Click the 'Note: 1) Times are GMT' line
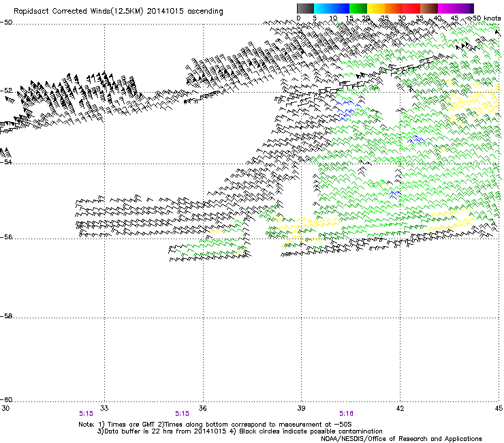Viewport: 504px width, 443px height. tap(215, 425)
